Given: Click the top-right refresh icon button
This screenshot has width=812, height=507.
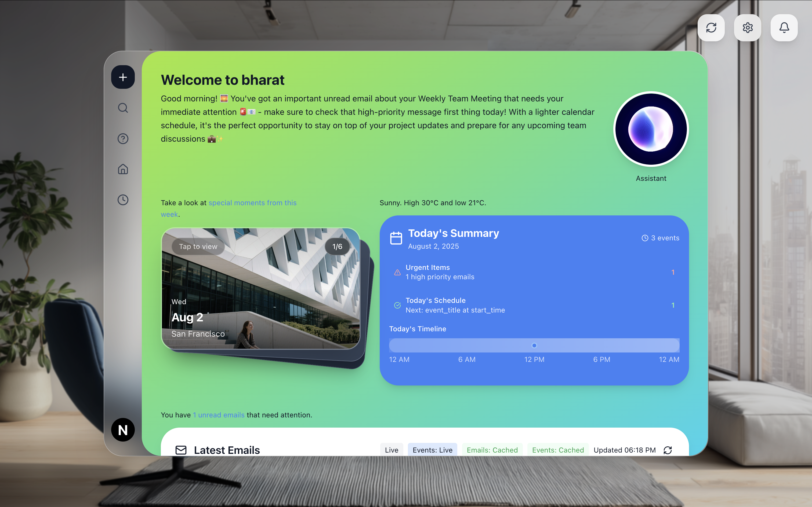Looking at the screenshot, I should (711, 28).
